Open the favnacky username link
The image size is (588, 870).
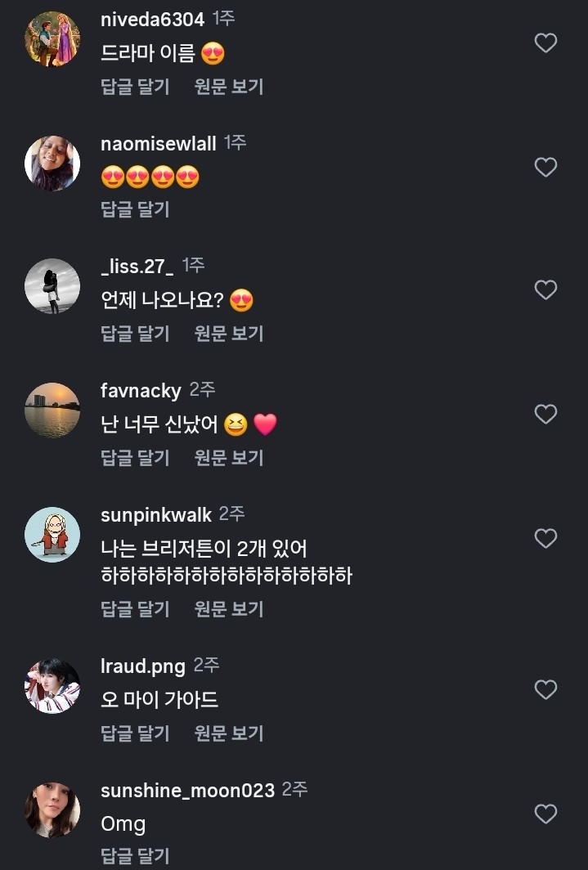coord(141,391)
